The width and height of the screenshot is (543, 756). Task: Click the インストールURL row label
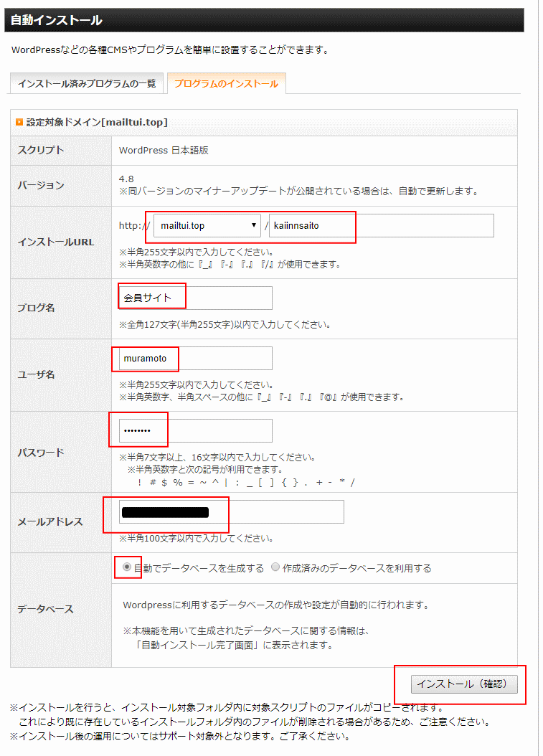[56, 242]
